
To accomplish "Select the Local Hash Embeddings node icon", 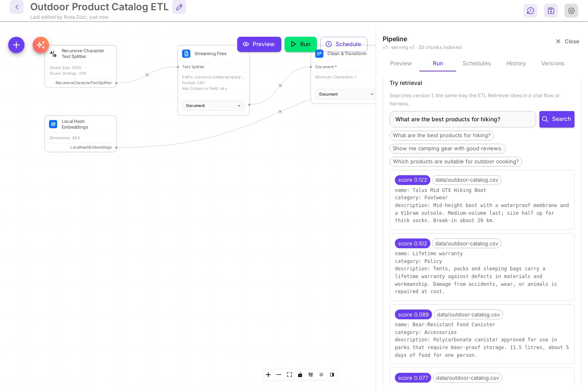I will pos(53,124).
